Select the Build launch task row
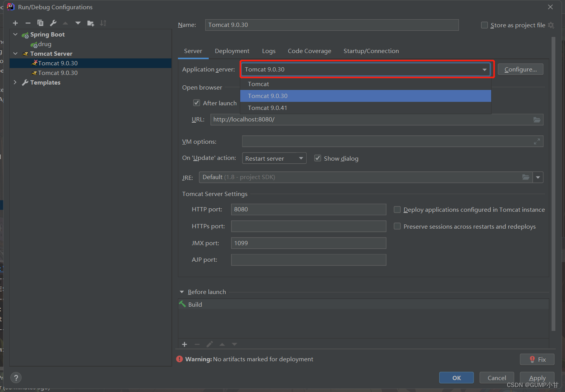The image size is (565, 392). point(364,304)
